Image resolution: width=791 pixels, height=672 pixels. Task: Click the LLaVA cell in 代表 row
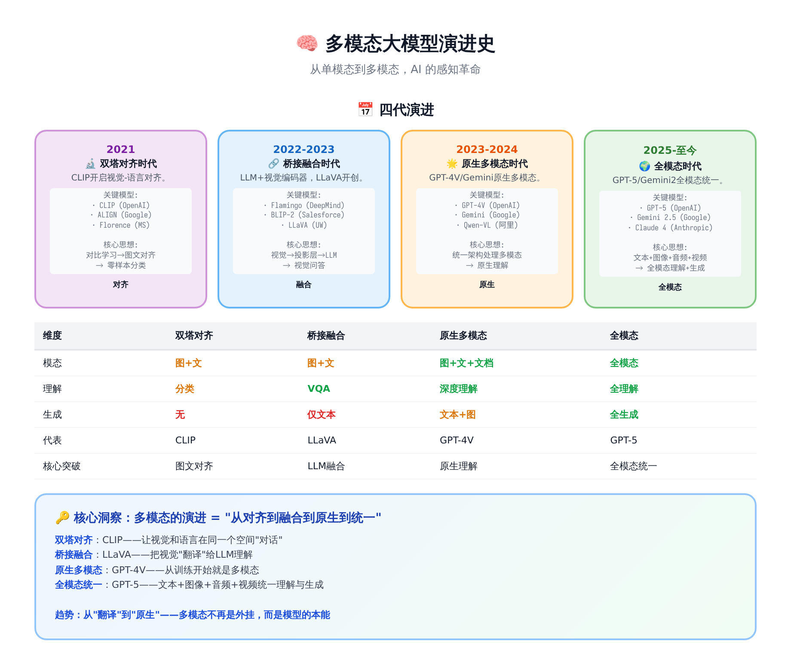point(322,440)
